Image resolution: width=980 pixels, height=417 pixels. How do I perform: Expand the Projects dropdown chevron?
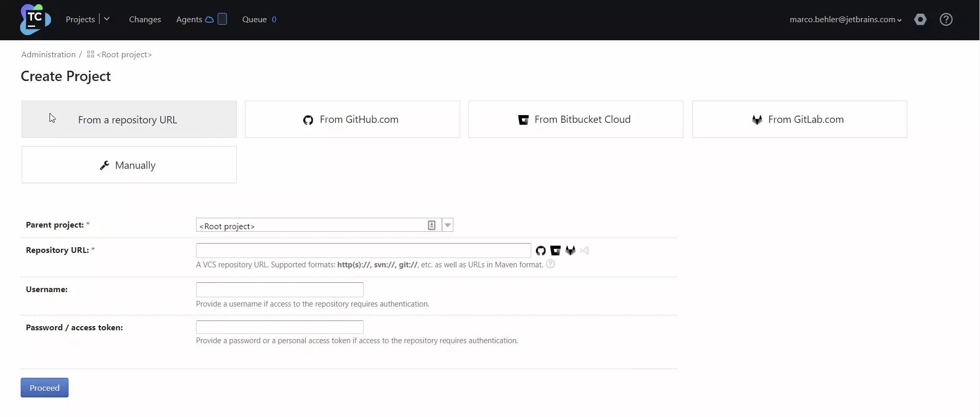tap(107, 19)
